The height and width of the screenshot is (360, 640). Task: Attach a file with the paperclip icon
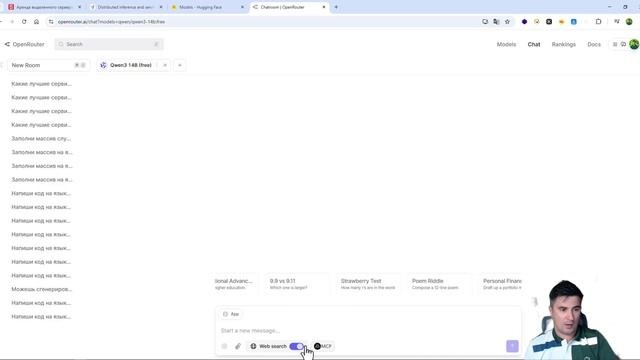(x=238, y=346)
